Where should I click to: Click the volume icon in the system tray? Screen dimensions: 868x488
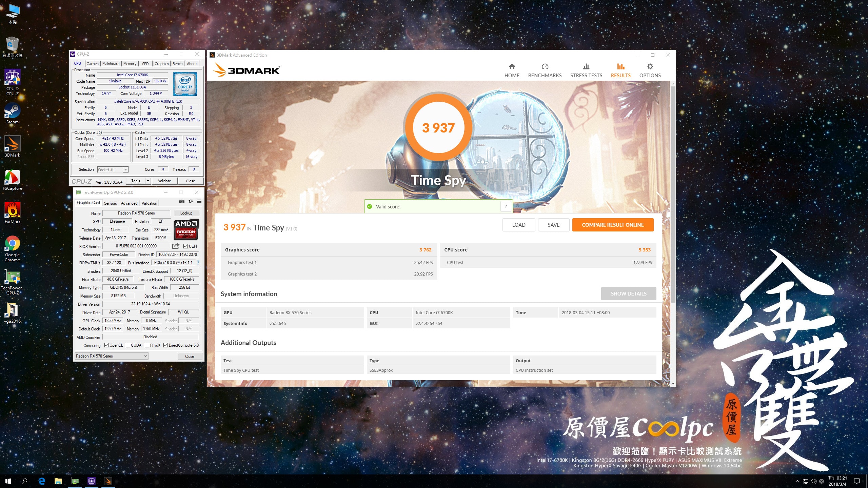[x=813, y=481]
